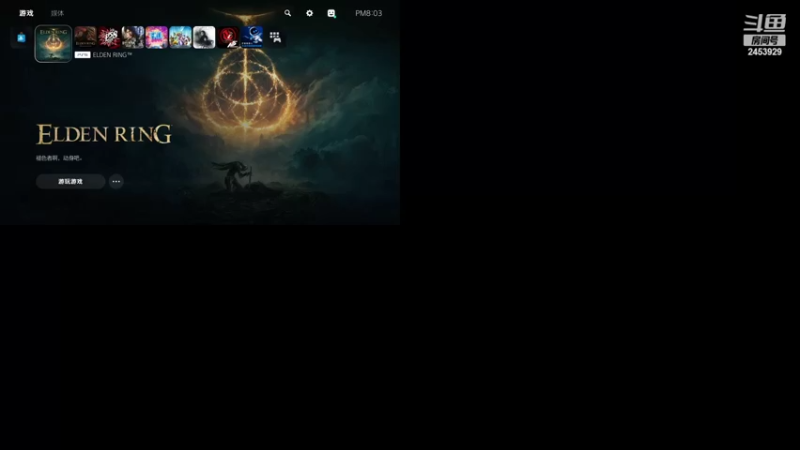Switch to the 游戏 (Games) tab

[x=26, y=13]
